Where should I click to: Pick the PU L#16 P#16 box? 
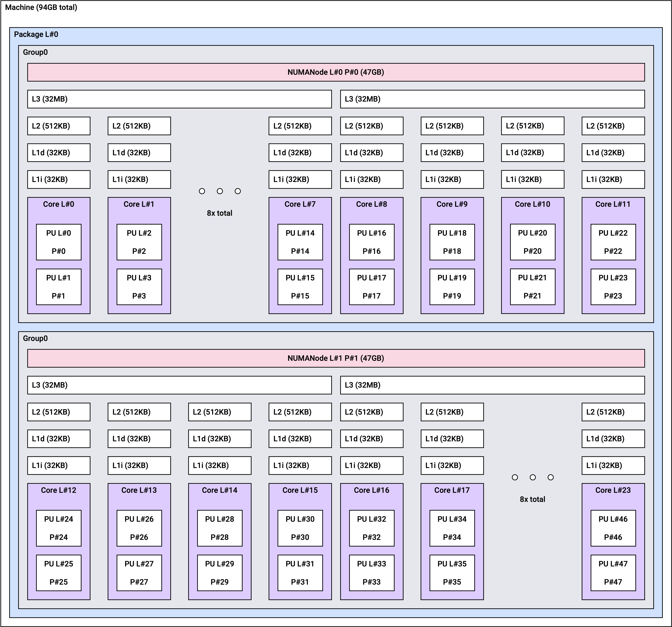tap(372, 242)
